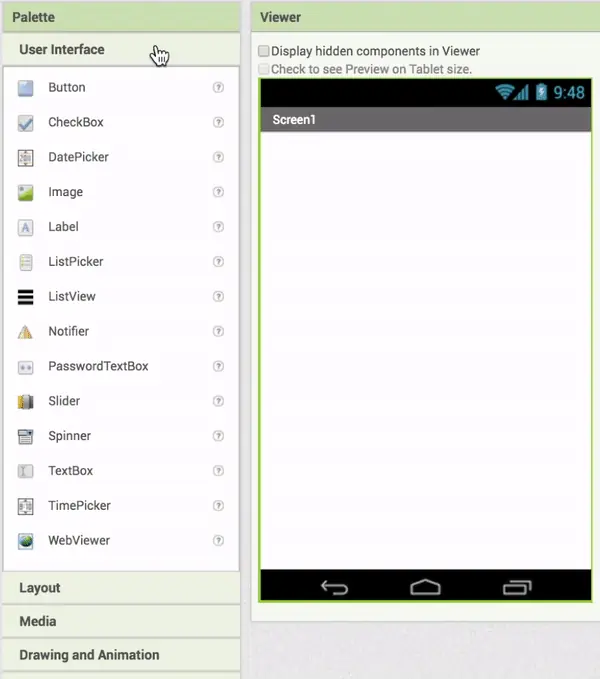
Task: Click the TextBox label in palette
Action: [x=71, y=471]
